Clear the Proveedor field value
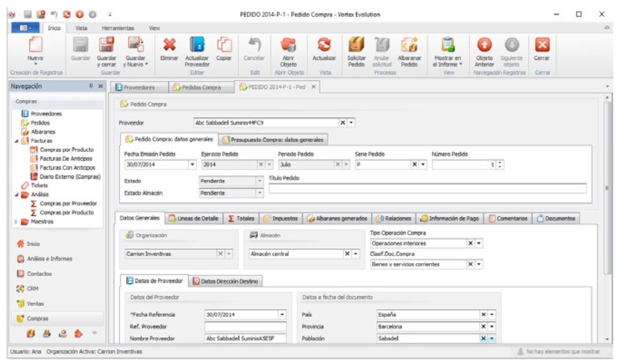The width and height of the screenshot is (618, 364). [343, 123]
